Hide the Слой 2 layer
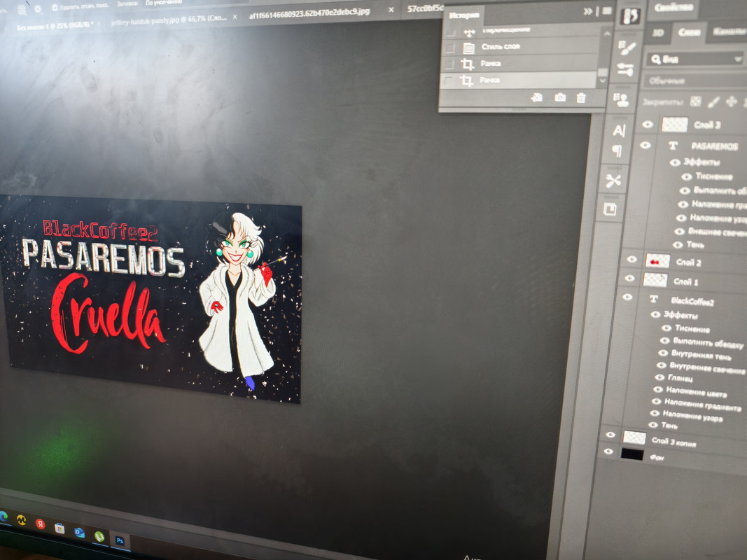The image size is (747, 560). click(x=631, y=259)
